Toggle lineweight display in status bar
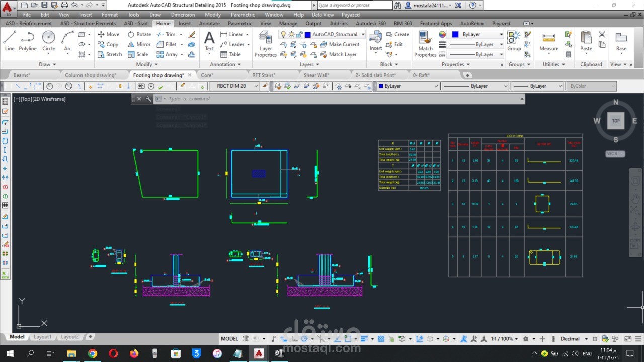 [365, 339]
